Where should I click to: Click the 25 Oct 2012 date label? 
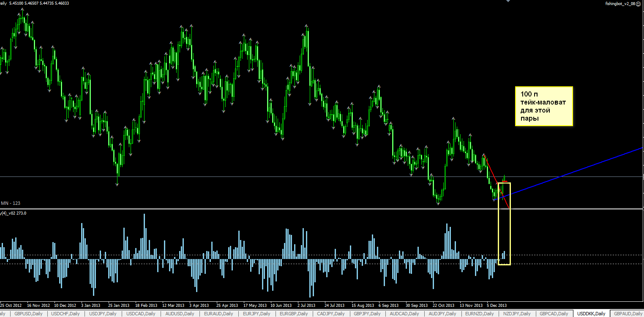point(11,305)
